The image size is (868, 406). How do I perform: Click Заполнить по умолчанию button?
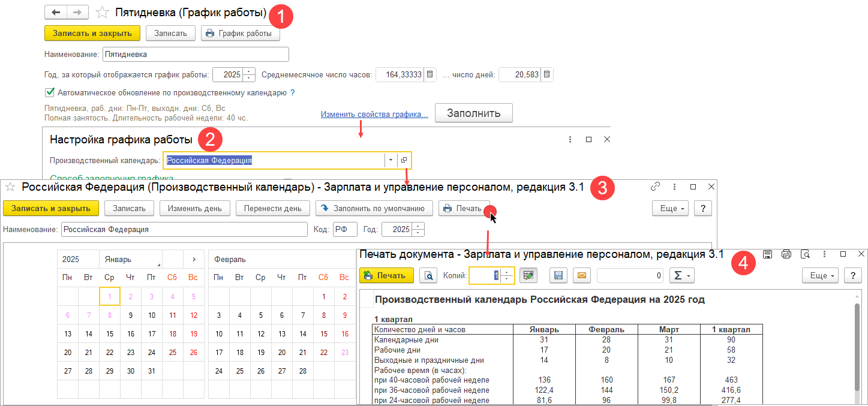374,208
